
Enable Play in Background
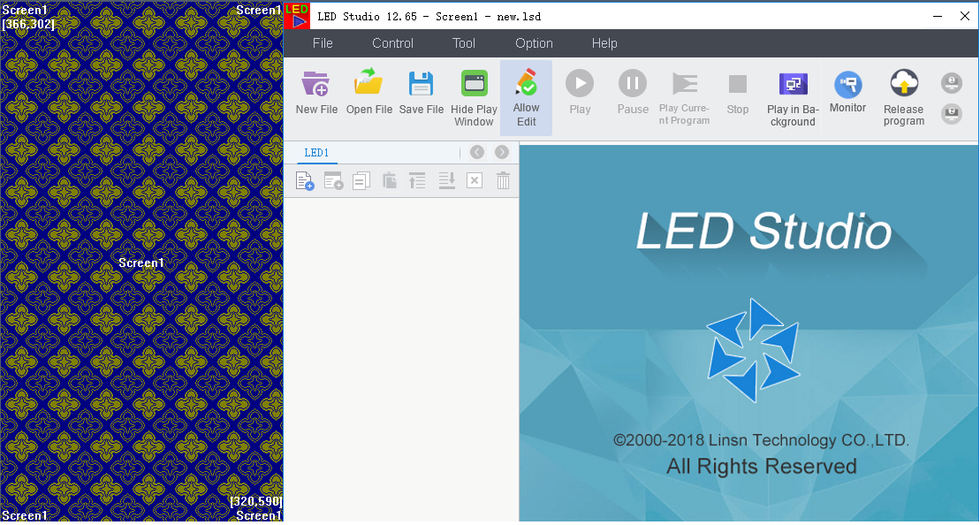coord(793,97)
